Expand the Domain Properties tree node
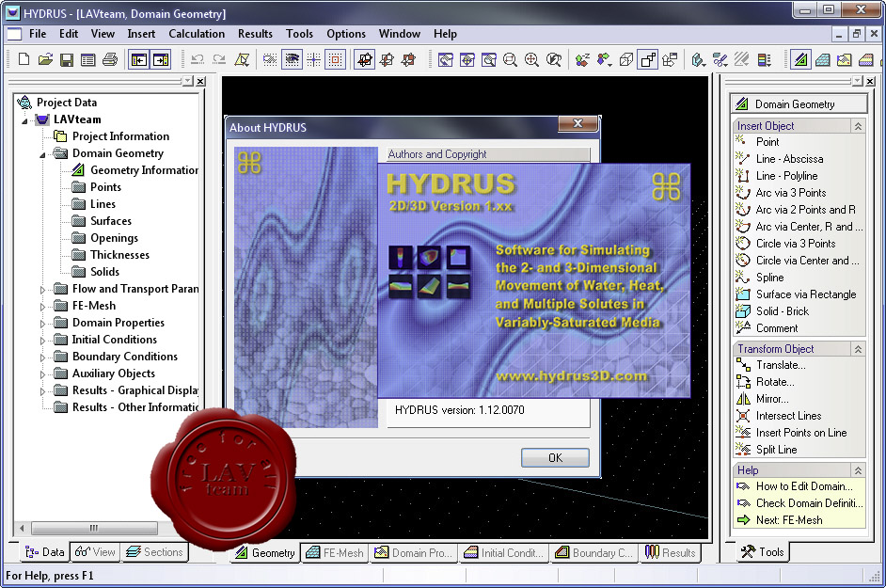This screenshot has height=588, width=886. point(42,324)
